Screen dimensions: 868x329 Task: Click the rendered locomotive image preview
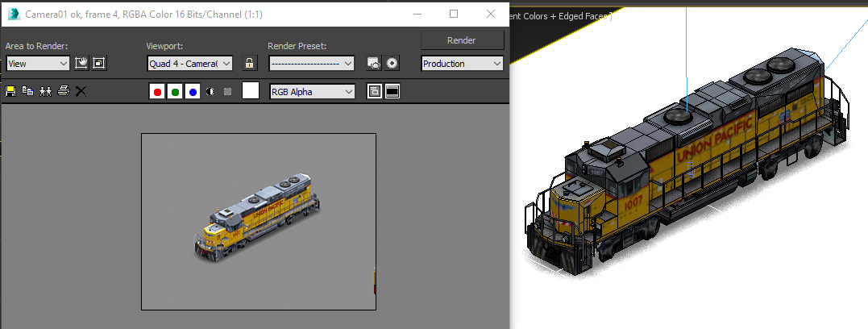coord(259,222)
